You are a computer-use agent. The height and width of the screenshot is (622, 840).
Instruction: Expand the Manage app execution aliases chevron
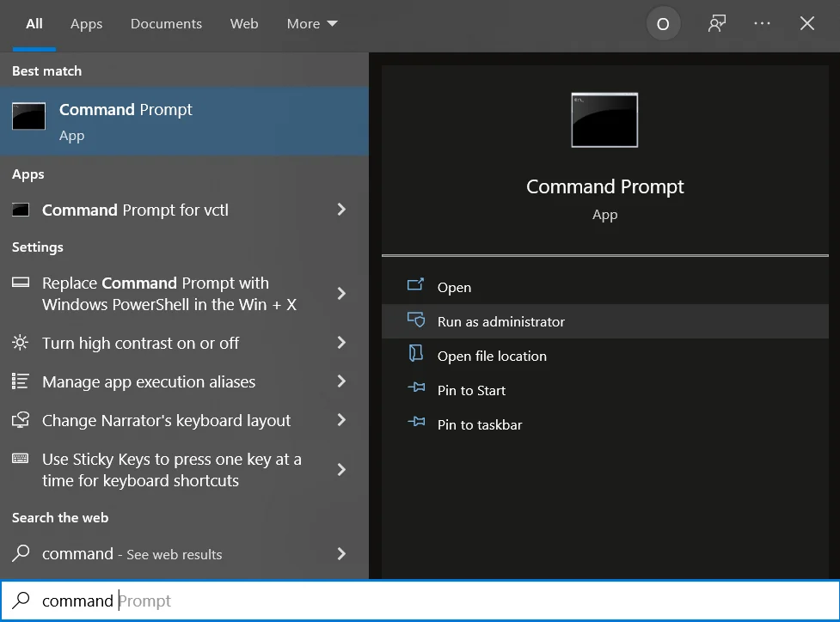(341, 381)
